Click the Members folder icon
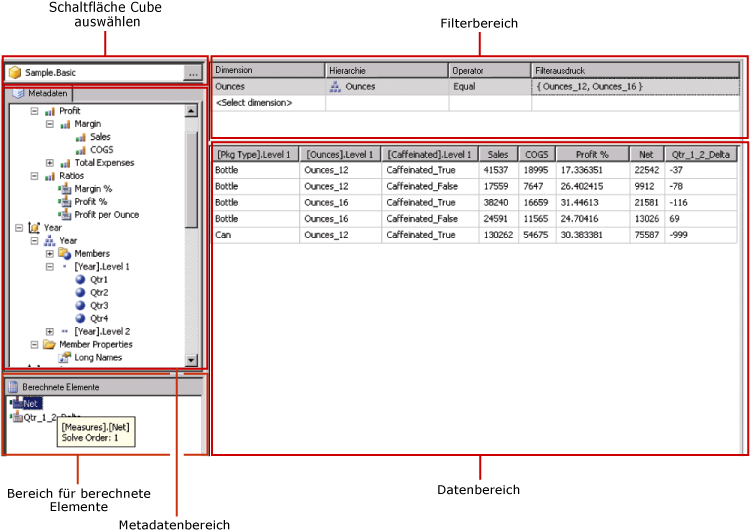The image size is (750, 532). tap(65, 254)
